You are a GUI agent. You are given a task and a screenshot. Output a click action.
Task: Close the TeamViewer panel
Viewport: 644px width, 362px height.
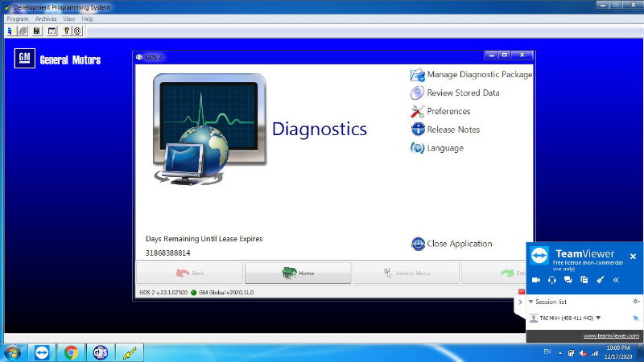click(x=633, y=257)
